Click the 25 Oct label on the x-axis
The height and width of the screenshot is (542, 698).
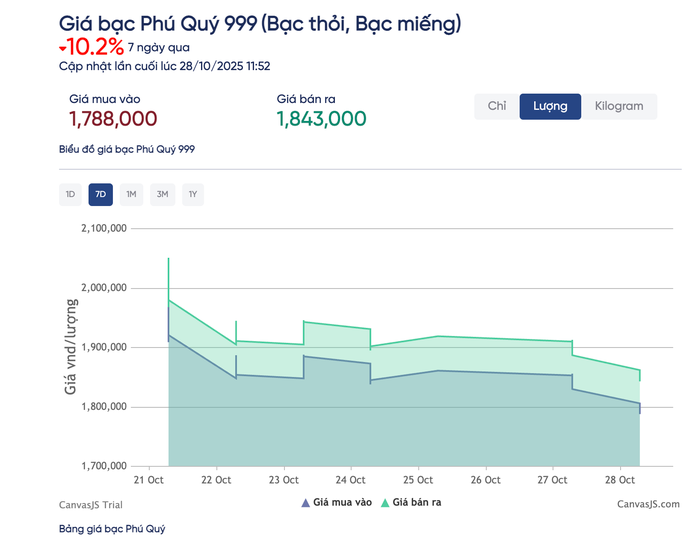click(418, 480)
